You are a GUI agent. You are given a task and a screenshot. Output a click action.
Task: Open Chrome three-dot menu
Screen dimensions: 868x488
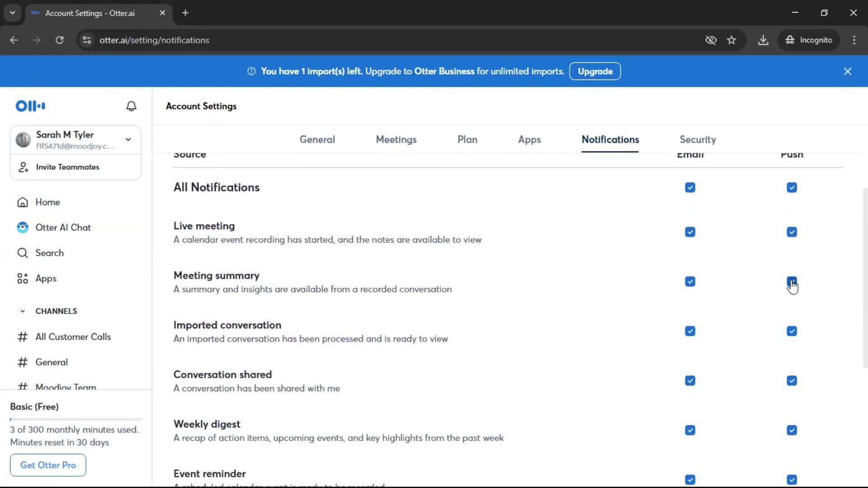854,40
